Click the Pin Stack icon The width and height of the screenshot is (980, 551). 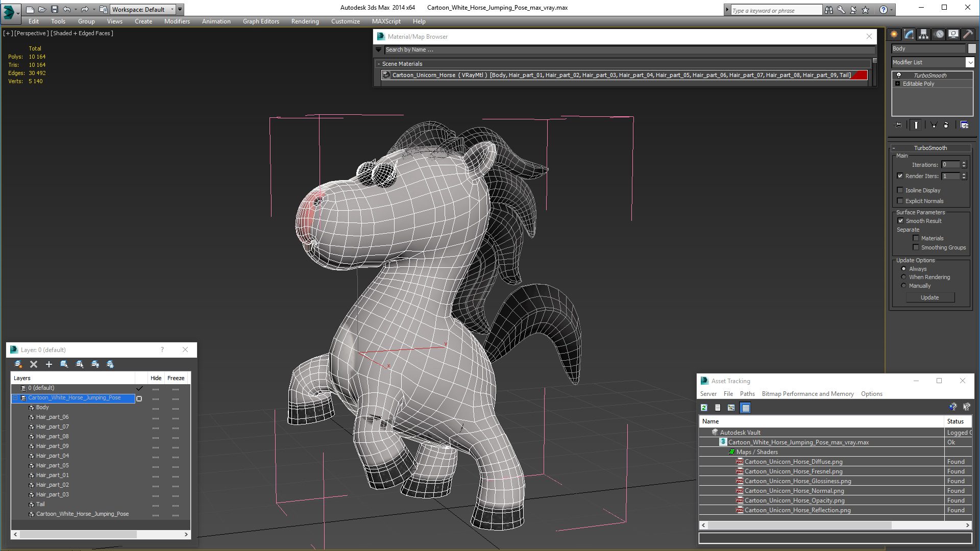(x=898, y=125)
